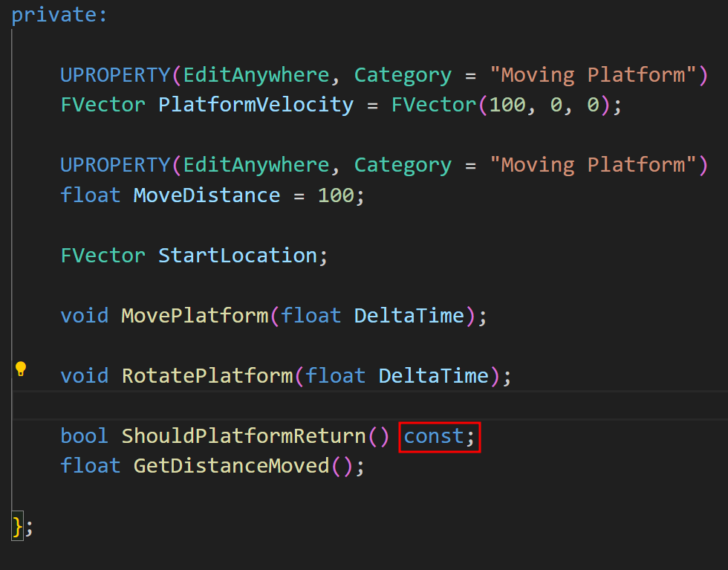Click the closing brace of the class
The width and height of the screenshot is (728, 570).
click(18, 526)
